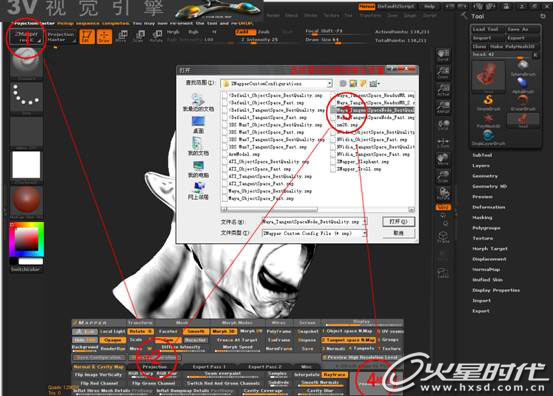
Task: Click the Create New Folder icon
Action: tap(363, 84)
